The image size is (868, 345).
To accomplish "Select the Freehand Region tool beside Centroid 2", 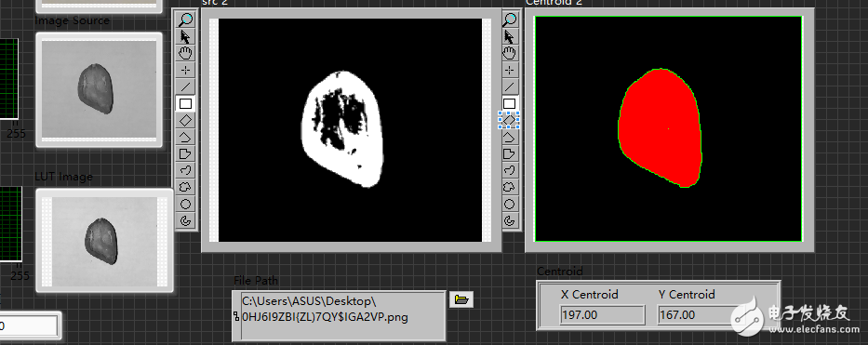I will tap(509, 187).
